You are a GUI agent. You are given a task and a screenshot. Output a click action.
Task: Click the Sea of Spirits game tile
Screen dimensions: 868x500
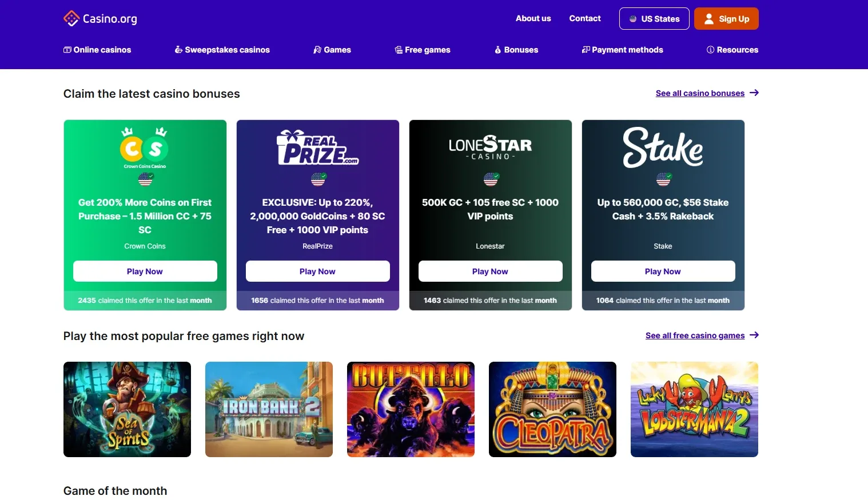[127, 409]
